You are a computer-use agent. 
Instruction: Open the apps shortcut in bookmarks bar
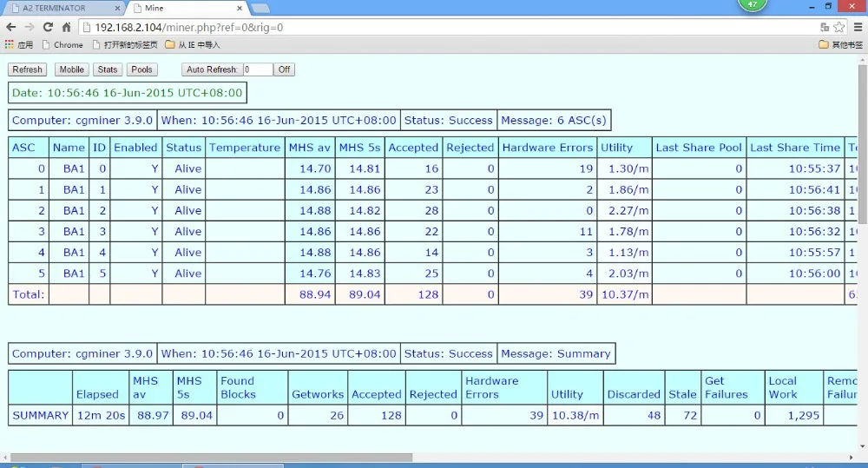tap(19, 44)
